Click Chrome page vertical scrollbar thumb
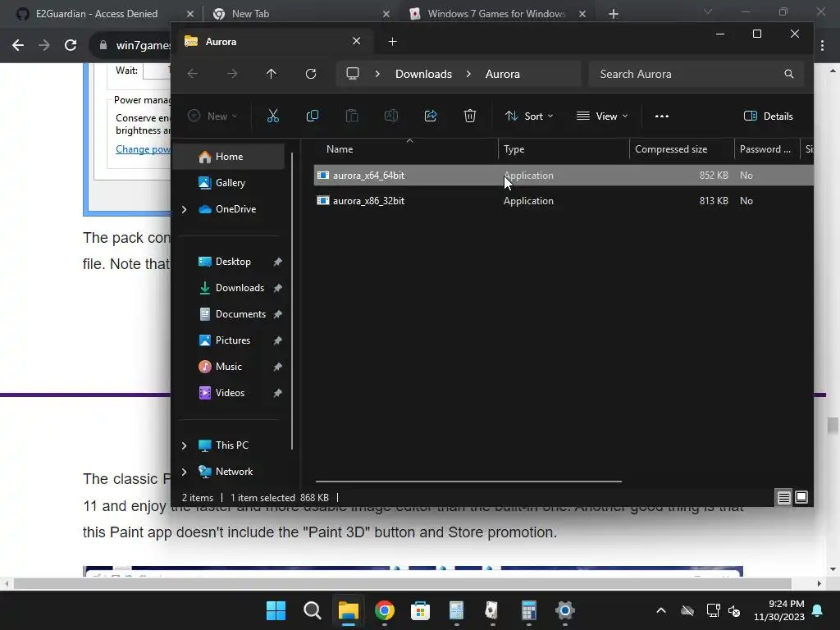 (x=832, y=426)
